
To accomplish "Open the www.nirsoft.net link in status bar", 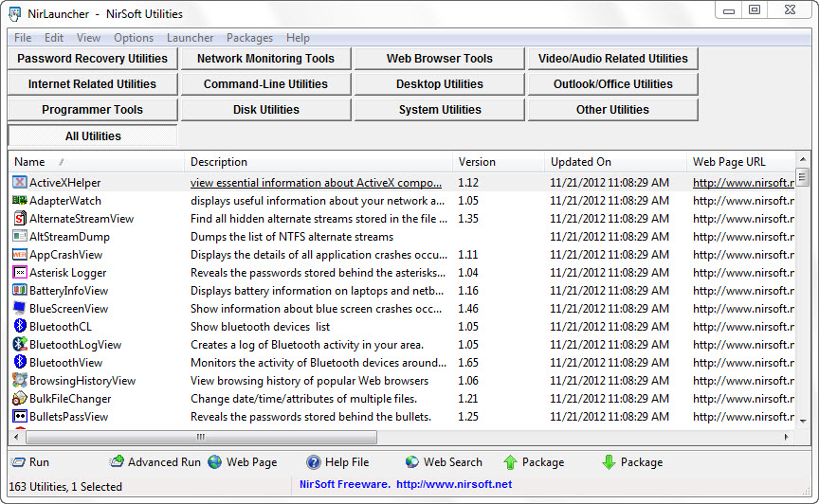I will 454,484.
